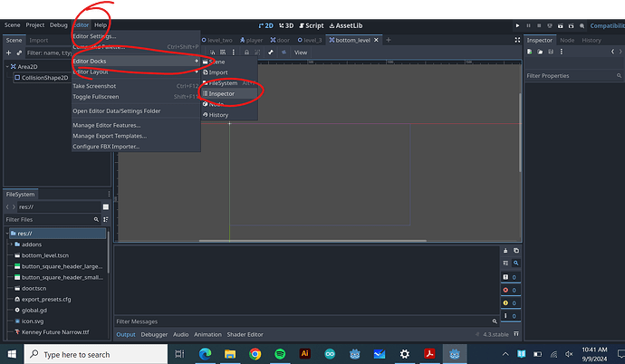Open the viewport View menu
This screenshot has width=625, height=364.
click(301, 53)
